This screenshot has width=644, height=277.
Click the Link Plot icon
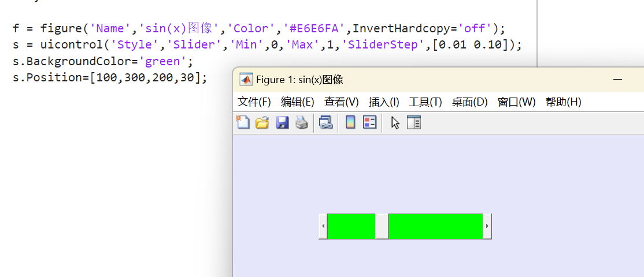[x=325, y=122]
